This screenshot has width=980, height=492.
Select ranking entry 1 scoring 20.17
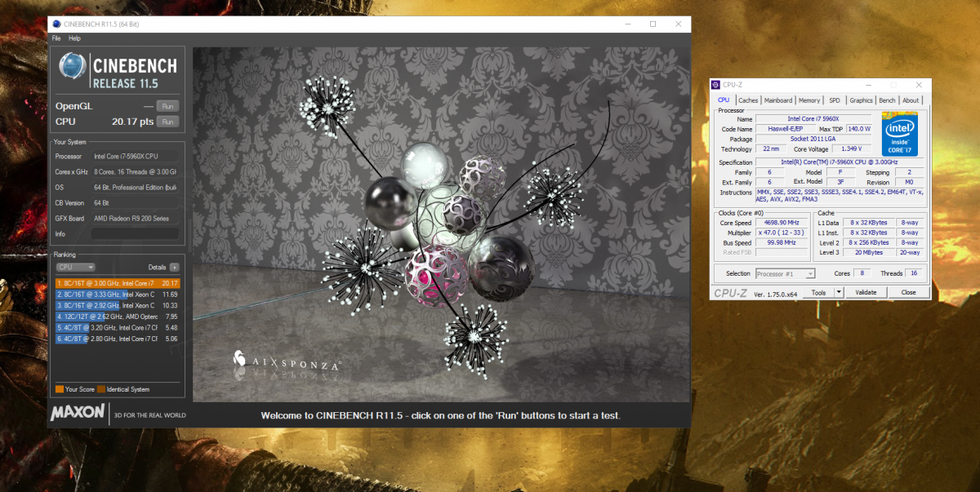pos(117,283)
